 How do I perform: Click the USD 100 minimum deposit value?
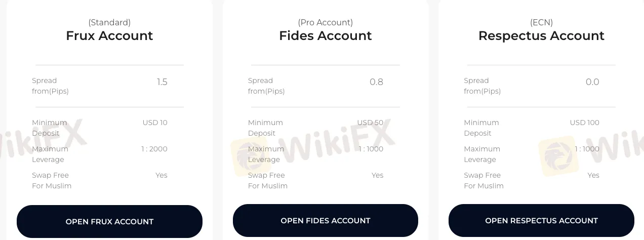(584, 123)
